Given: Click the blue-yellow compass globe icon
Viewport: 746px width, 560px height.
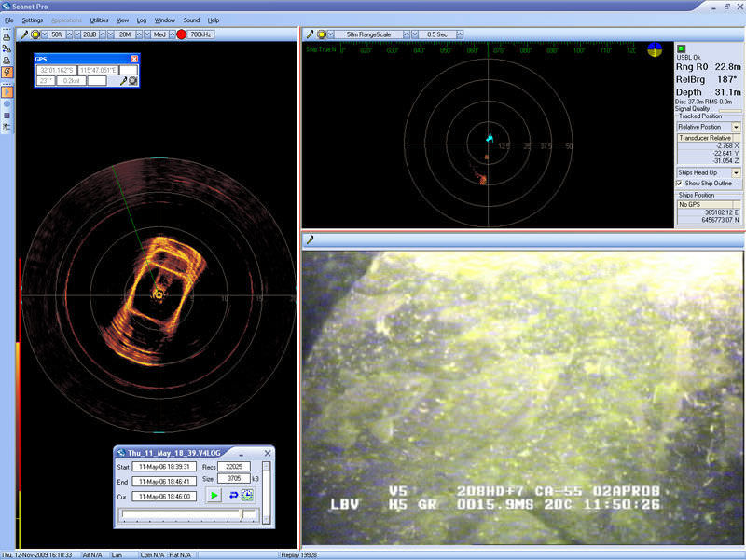Looking at the screenshot, I should 655,49.
